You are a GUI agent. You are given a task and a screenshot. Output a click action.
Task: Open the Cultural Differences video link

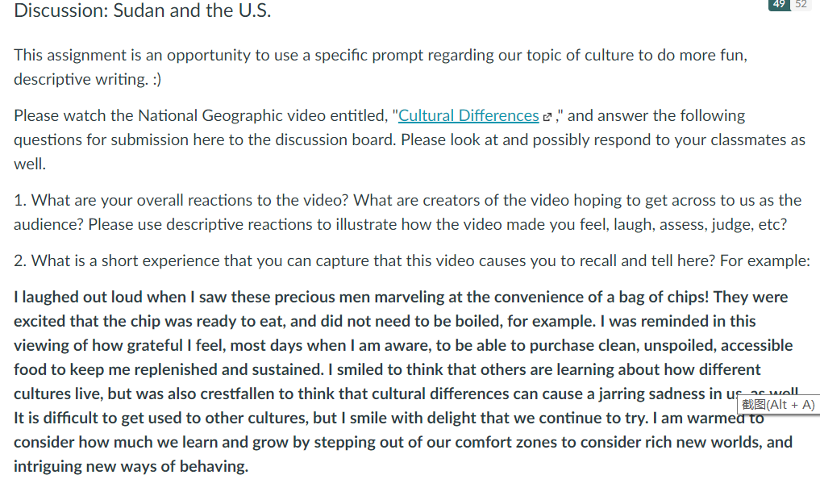(468, 115)
